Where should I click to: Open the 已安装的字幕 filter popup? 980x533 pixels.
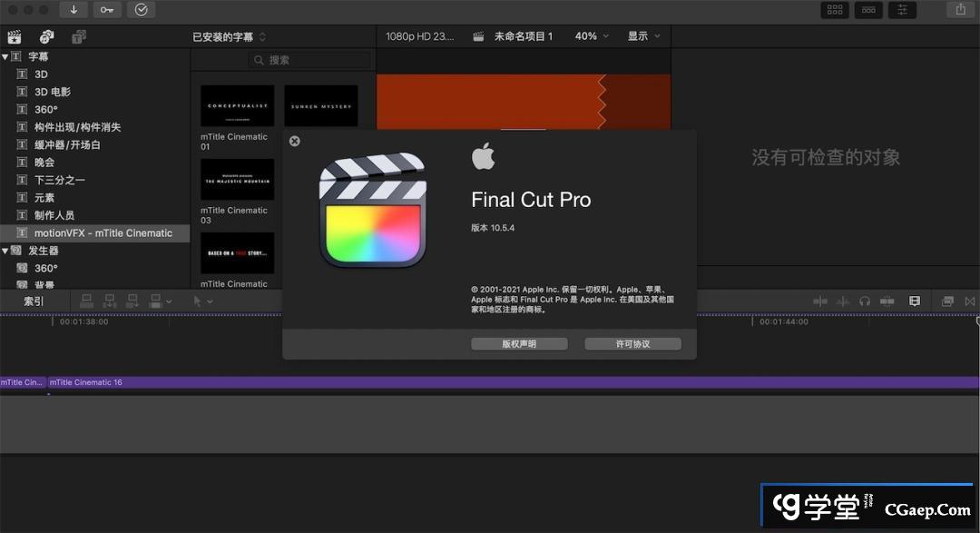(230, 37)
